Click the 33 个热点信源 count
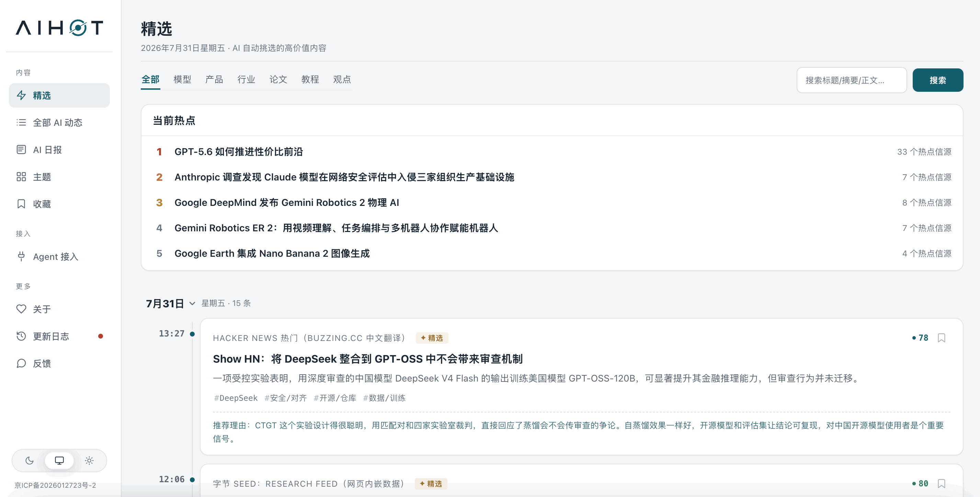The width and height of the screenshot is (980, 497). (x=924, y=152)
